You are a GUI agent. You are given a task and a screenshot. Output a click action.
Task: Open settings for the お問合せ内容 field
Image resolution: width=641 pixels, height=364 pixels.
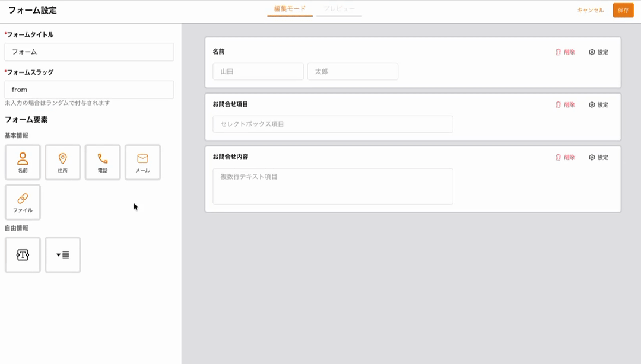pos(598,157)
